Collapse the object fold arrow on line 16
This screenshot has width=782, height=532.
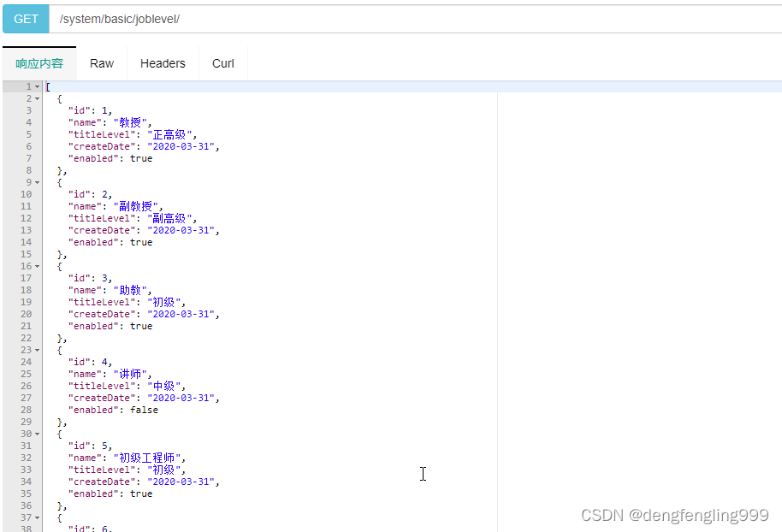pyautogui.click(x=37, y=266)
